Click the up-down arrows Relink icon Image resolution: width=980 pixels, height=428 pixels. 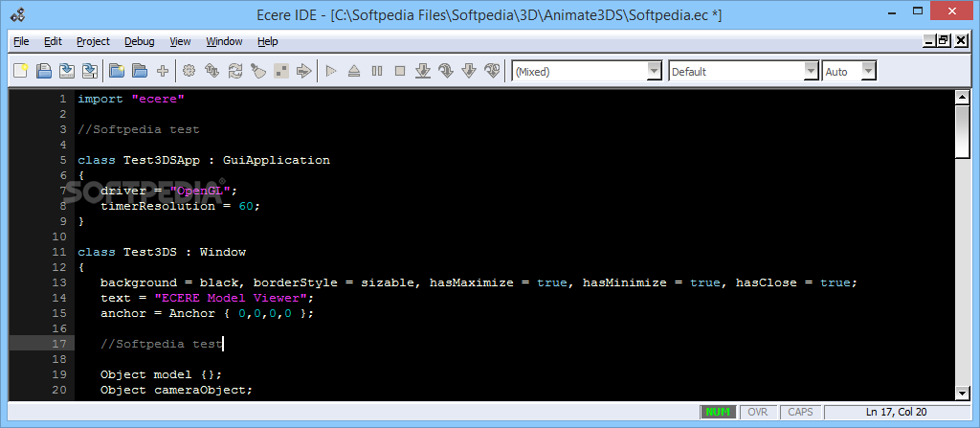click(x=212, y=71)
